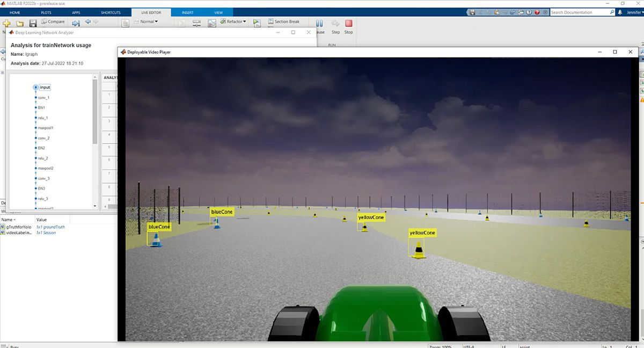
Task: Switch to the VIEW ribbon tab
Action: pyautogui.click(x=218, y=12)
